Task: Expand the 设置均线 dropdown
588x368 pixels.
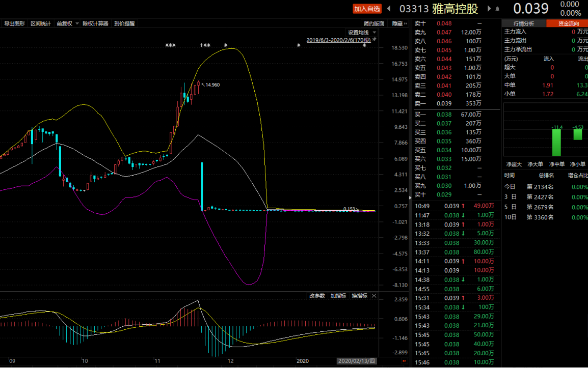Action: (x=362, y=32)
